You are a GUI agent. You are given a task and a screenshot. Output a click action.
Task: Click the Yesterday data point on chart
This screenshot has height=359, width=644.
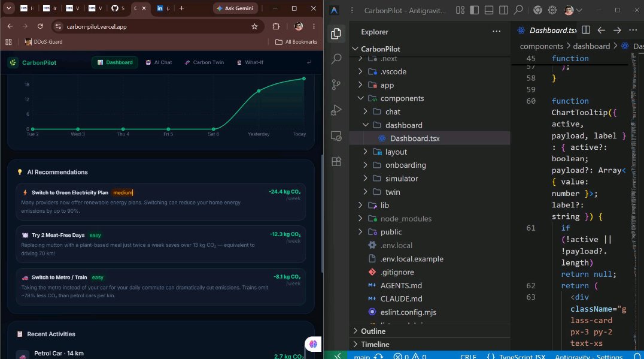click(259, 91)
